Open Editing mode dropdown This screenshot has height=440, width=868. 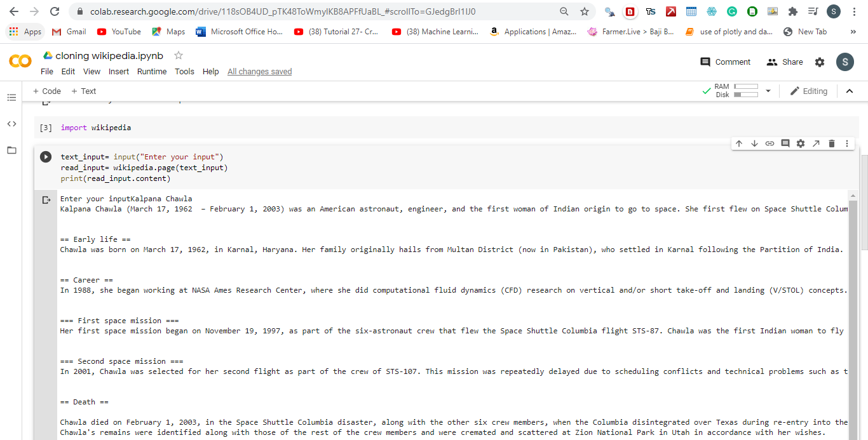coord(809,91)
